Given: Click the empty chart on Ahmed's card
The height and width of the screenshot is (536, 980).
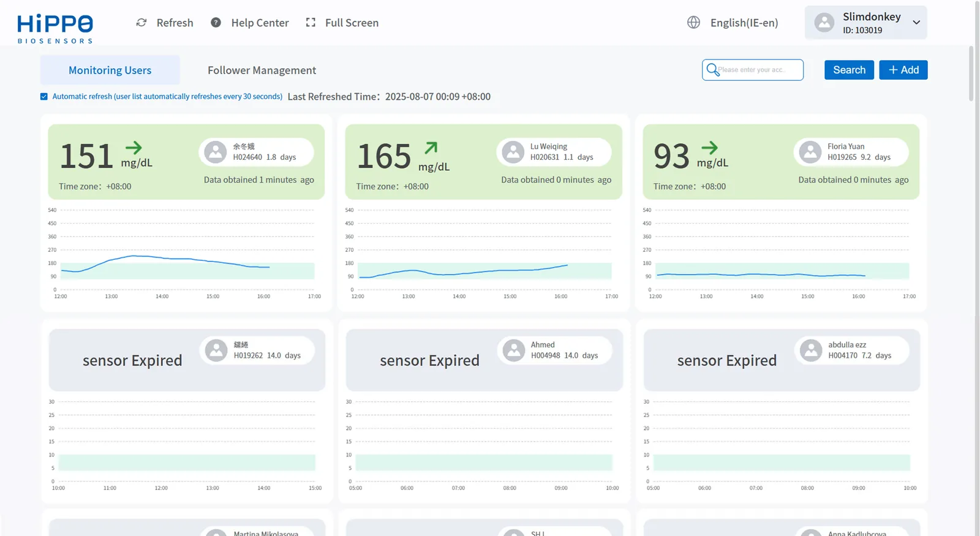Looking at the screenshot, I should [484, 445].
